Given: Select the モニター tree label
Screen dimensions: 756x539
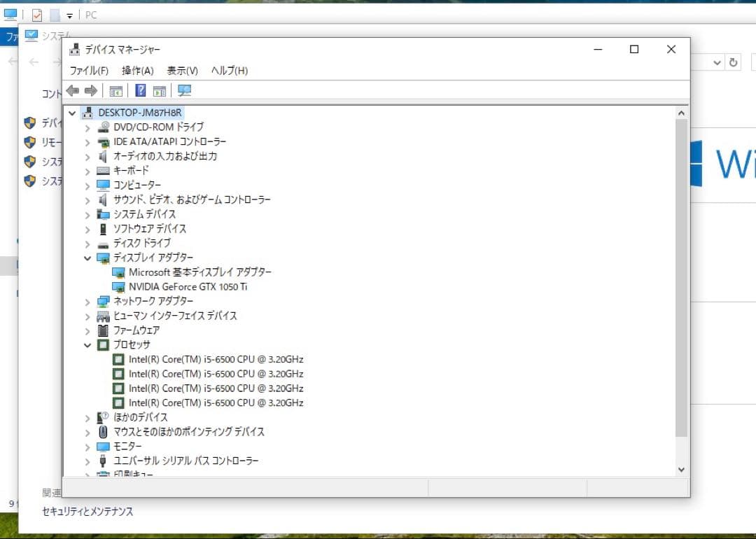Looking at the screenshot, I should click(x=127, y=447).
